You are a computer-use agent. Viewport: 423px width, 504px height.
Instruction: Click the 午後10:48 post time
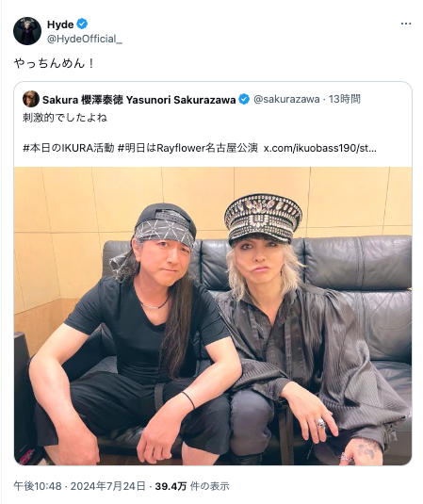[38, 486]
